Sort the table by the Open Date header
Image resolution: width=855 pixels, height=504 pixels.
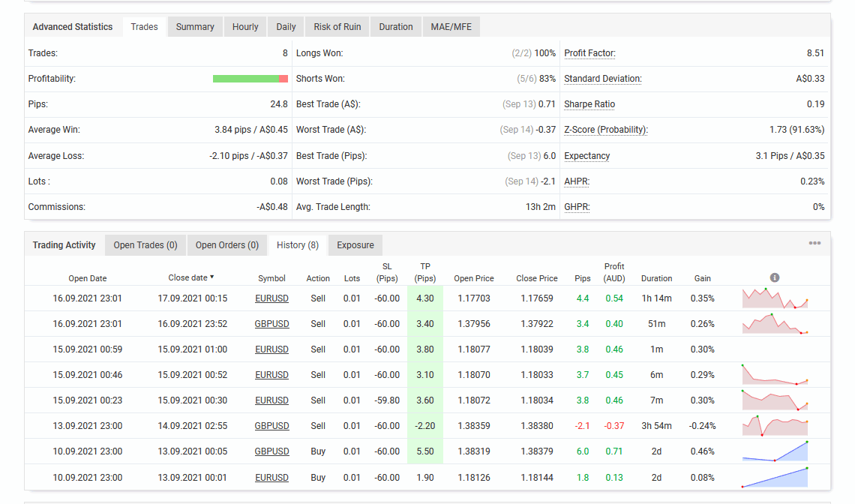point(88,278)
